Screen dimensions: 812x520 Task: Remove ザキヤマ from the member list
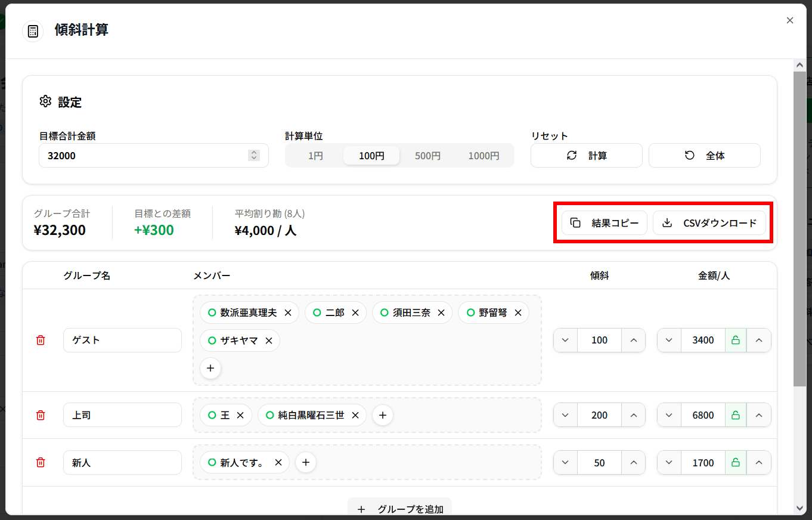269,341
